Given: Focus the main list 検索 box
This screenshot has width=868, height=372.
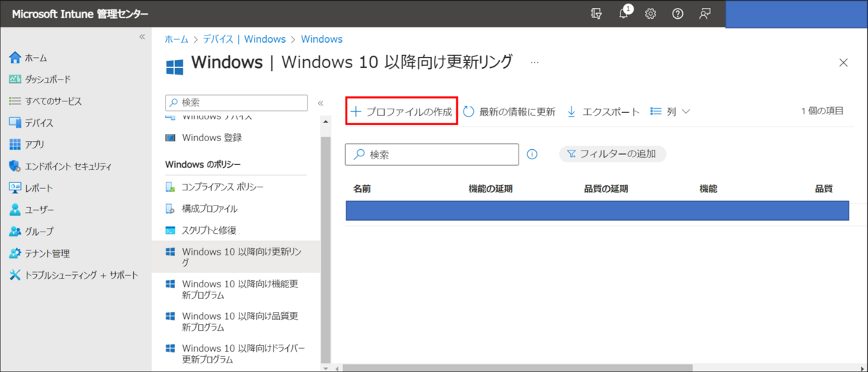Looking at the screenshot, I should pyautogui.click(x=432, y=154).
